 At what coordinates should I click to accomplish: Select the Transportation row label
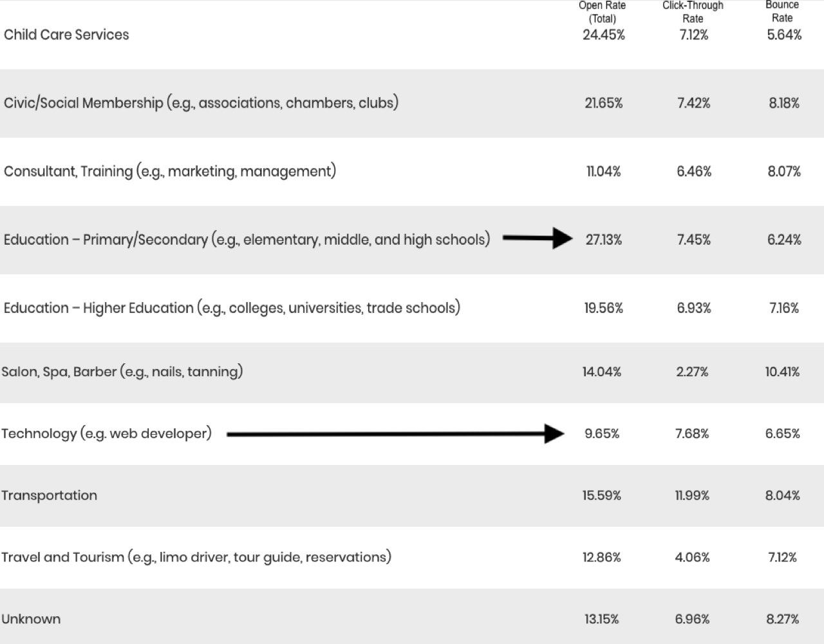click(x=50, y=495)
